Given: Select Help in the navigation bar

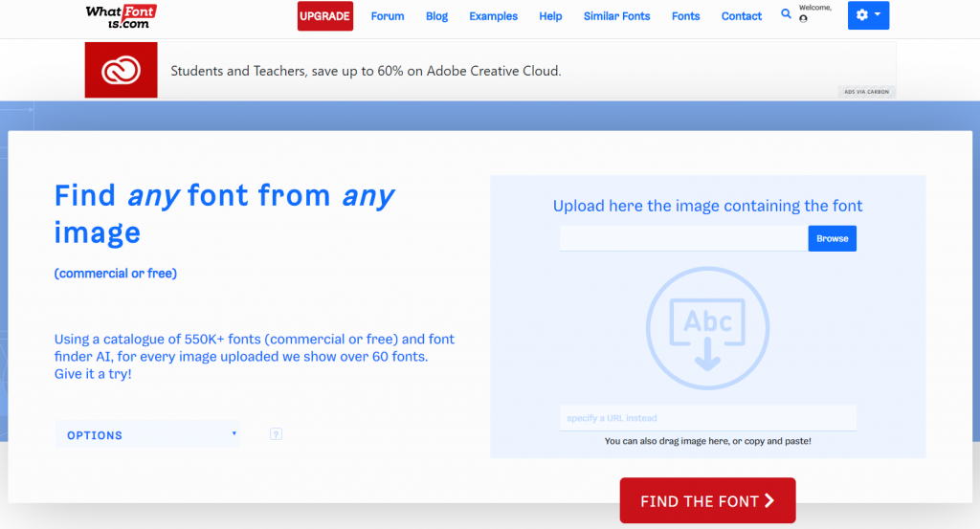Looking at the screenshot, I should pos(550,16).
